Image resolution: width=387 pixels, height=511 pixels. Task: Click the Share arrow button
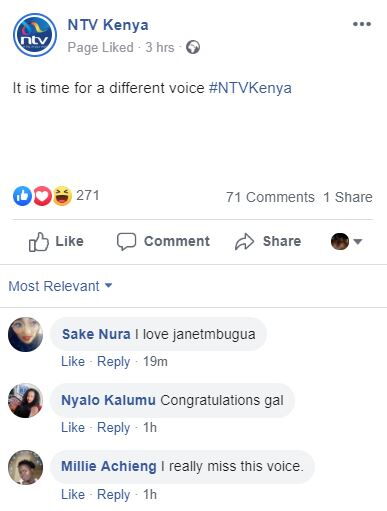point(268,241)
